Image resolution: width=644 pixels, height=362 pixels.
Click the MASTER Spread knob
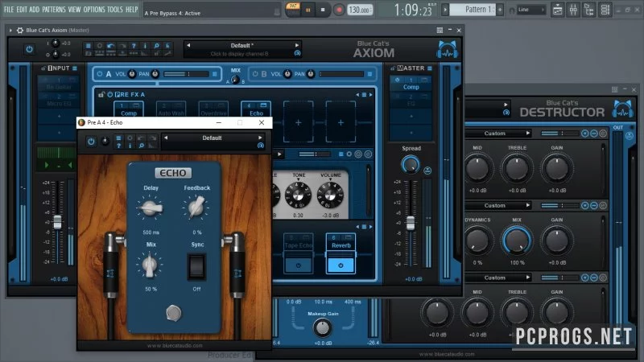point(411,164)
